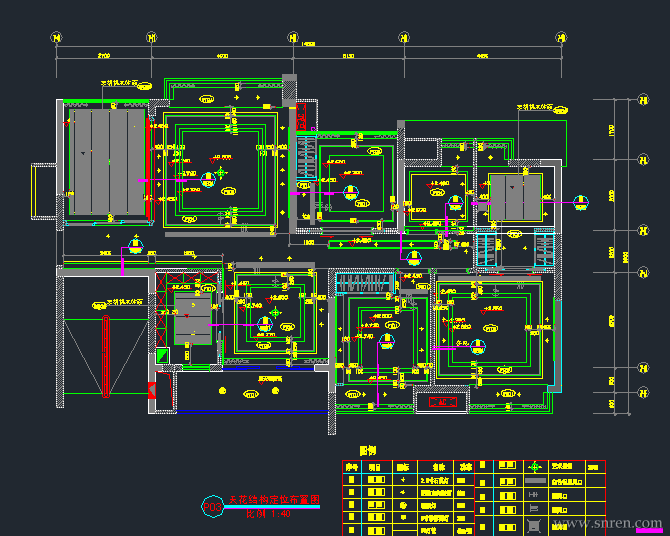Click the red vertical column in the garage
This screenshot has width=670, height=536.
coord(106,356)
